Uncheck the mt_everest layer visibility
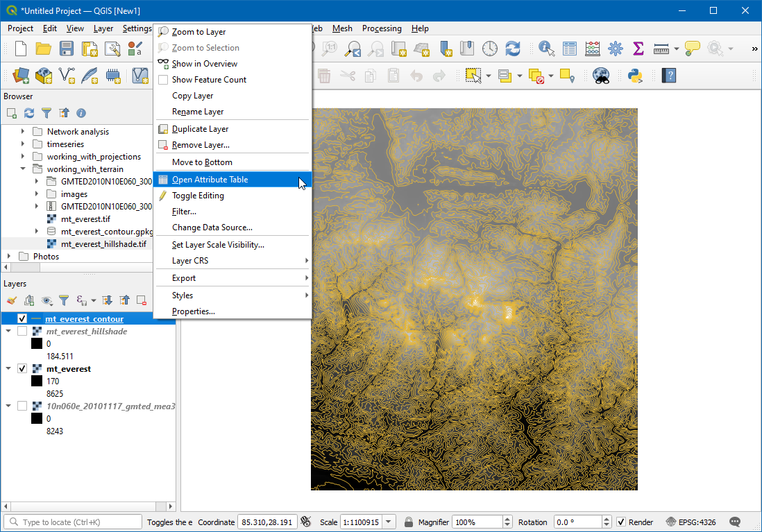Screen dimensions: 762x532 [22, 369]
